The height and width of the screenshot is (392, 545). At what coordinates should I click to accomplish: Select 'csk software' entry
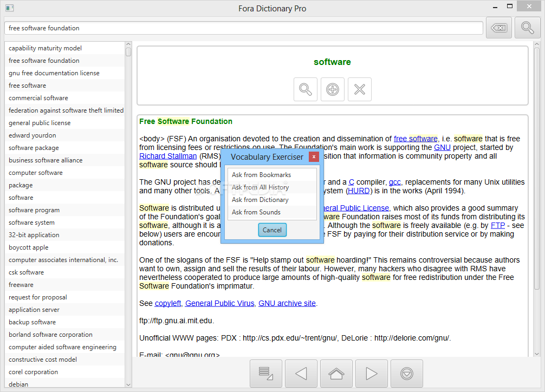[x=65, y=272]
